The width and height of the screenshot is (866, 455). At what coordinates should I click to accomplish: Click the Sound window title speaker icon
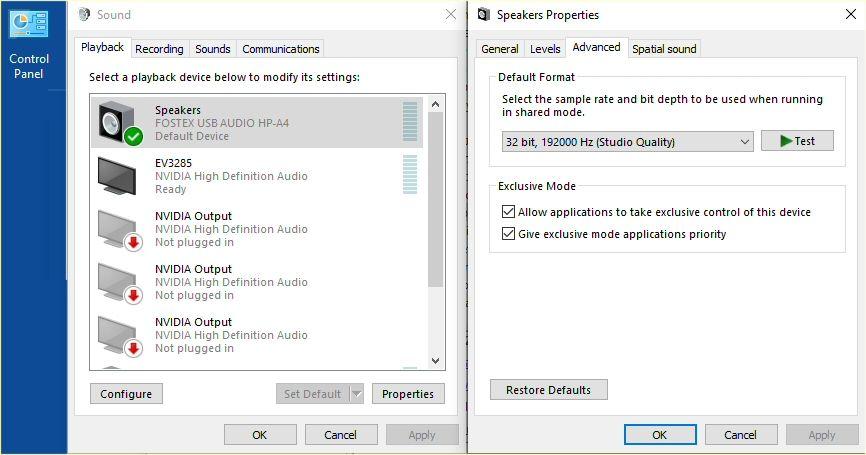(84, 14)
